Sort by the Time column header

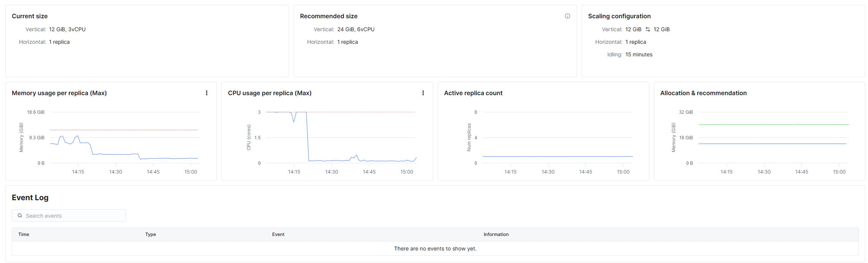coord(24,234)
